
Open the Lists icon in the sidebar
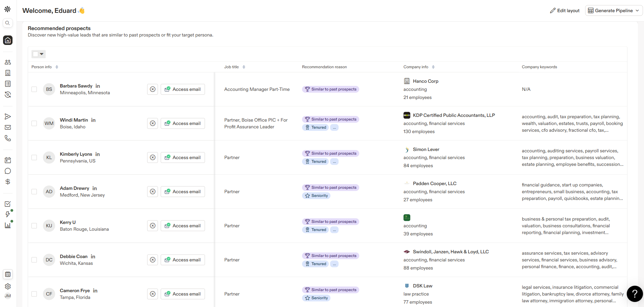click(8, 84)
